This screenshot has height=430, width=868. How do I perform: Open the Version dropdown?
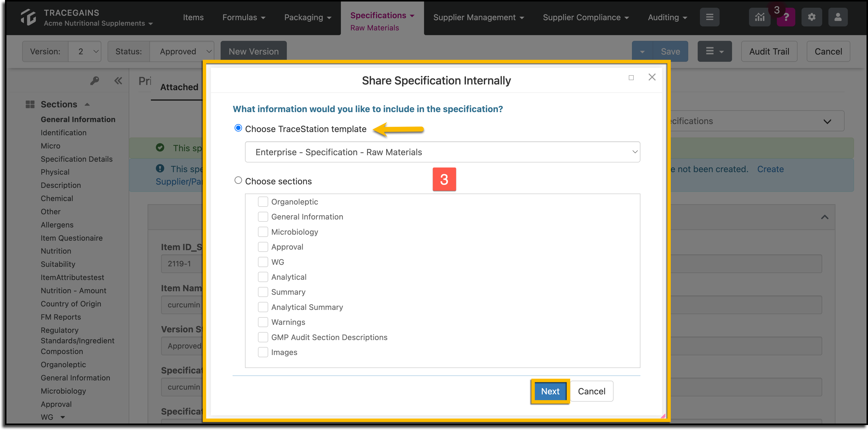pyautogui.click(x=85, y=51)
